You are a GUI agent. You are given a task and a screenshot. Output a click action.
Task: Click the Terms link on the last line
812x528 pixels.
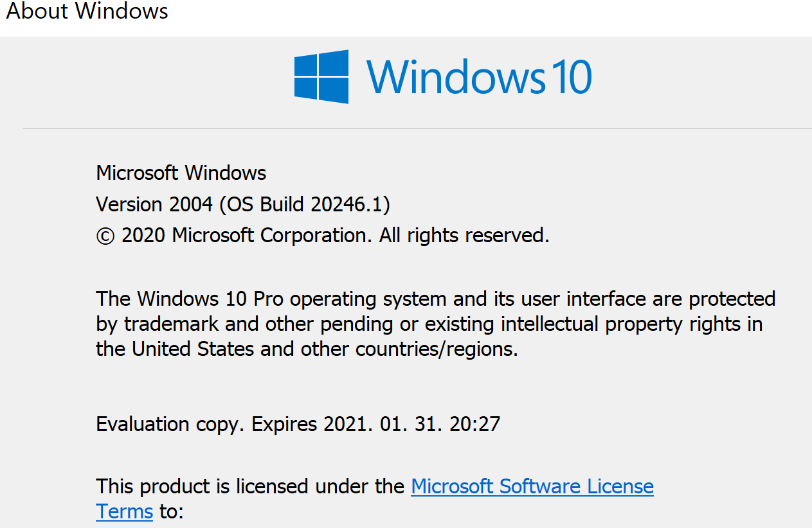pos(124,512)
